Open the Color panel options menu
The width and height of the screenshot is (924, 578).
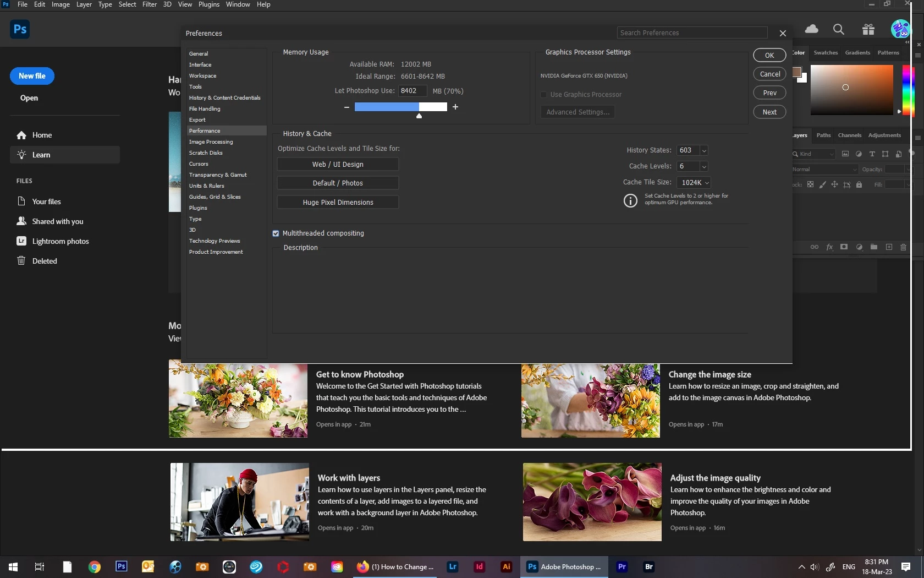coord(918,55)
